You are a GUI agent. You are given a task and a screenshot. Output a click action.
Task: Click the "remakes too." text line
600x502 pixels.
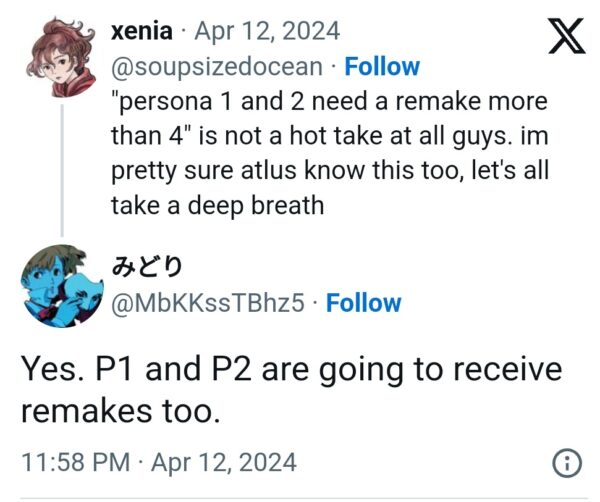click(118, 410)
